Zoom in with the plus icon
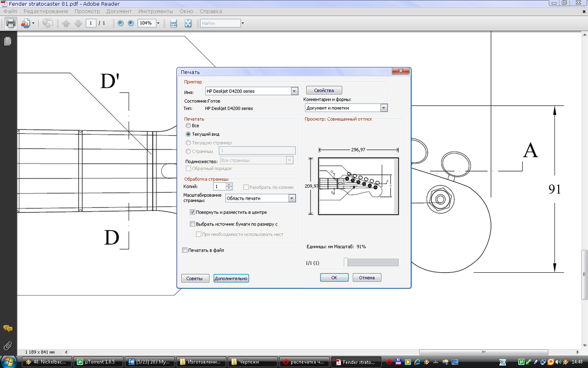 click(131, 23)
